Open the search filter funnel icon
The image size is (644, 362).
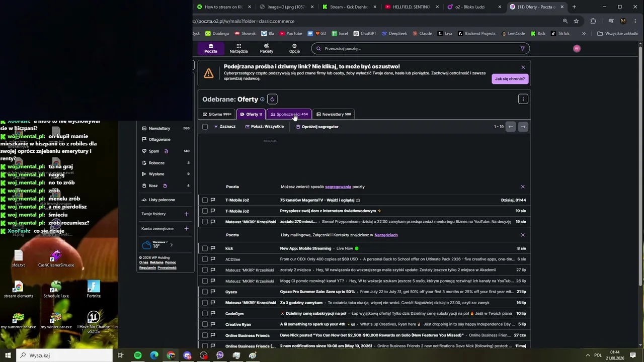click(522, 49)
